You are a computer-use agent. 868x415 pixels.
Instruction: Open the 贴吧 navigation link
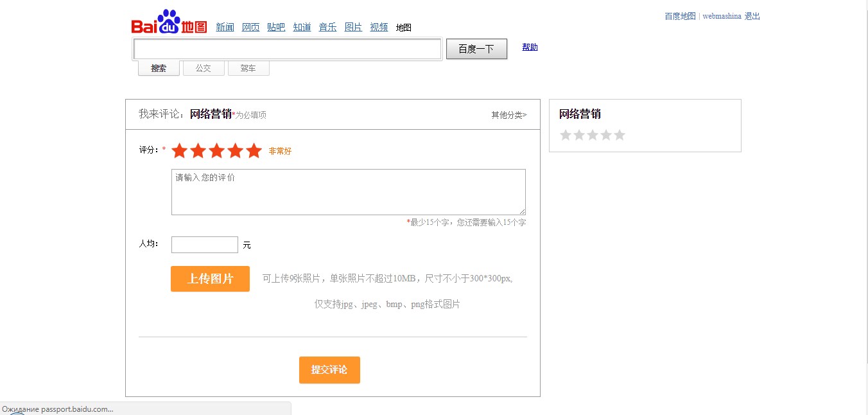point(276,27)
